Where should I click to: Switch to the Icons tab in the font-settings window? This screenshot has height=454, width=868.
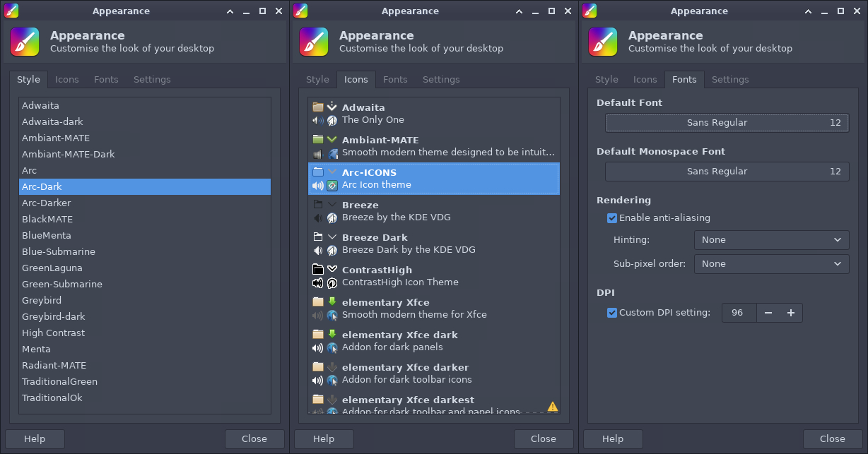645,80
